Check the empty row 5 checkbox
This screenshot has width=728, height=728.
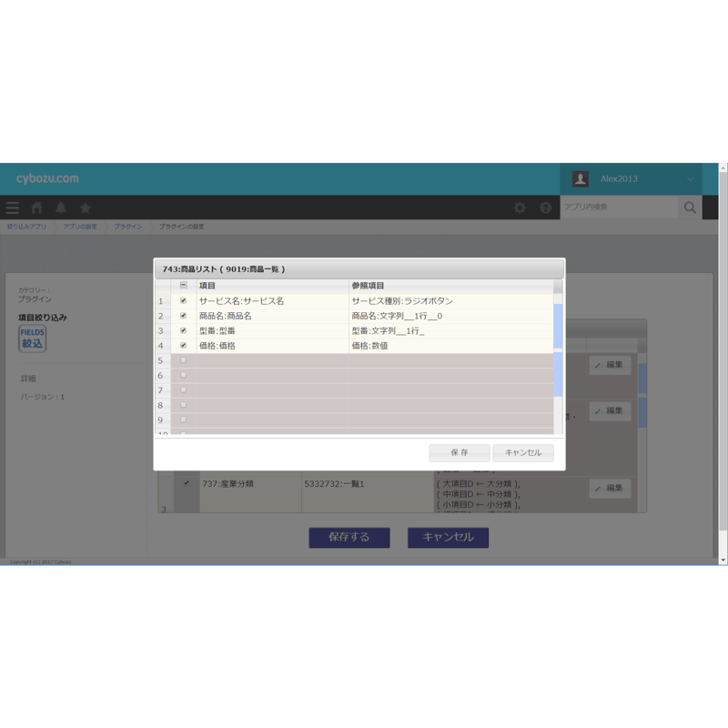(x=184, y=360)
